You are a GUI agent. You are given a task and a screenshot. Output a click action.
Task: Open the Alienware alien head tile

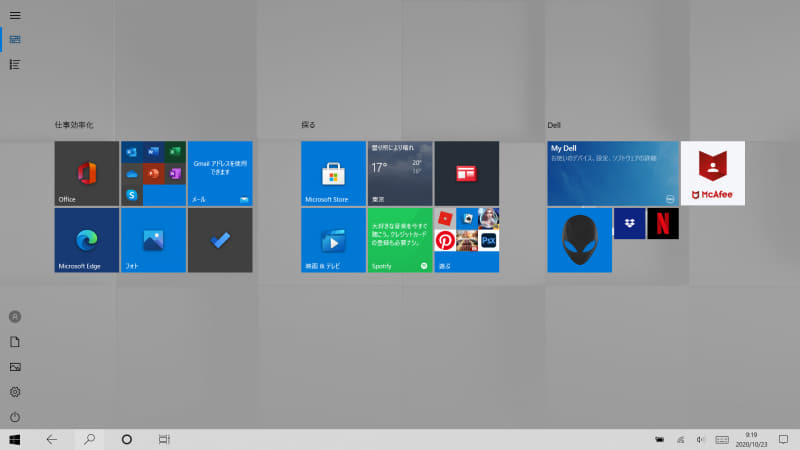pos(580,240)
